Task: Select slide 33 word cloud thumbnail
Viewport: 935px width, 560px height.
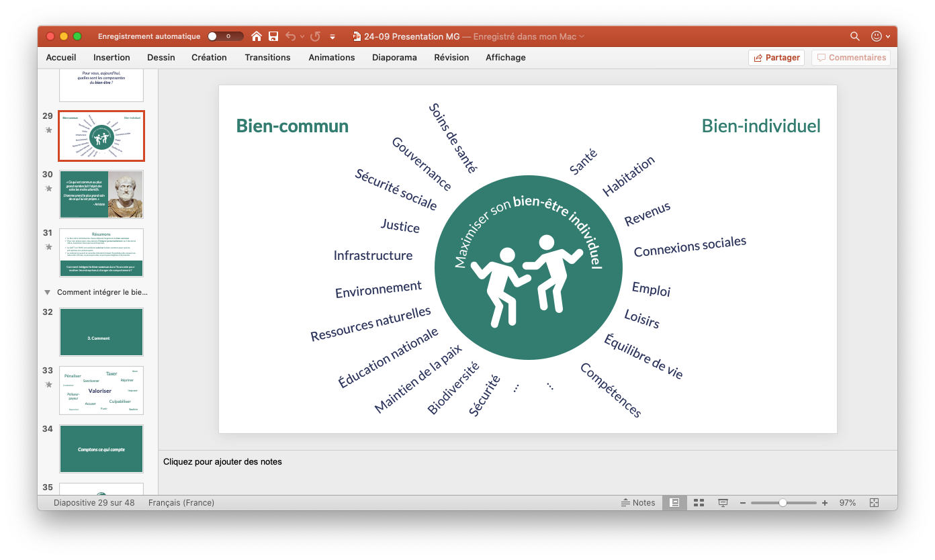Action: pos(101,390)
